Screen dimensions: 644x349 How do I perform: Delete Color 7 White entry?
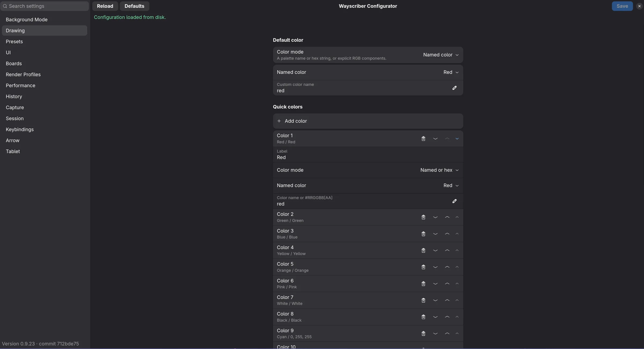[423, 300]
